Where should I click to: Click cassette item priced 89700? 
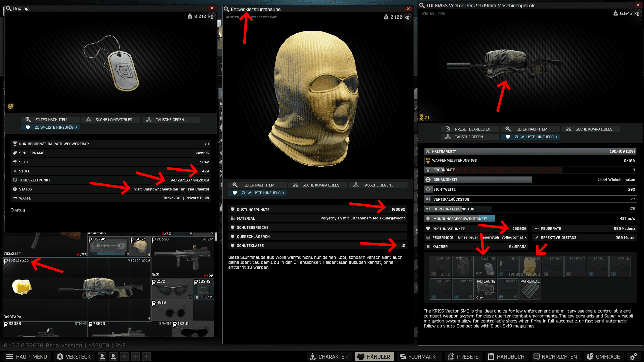pyautogui.click(x=109, y=247)
